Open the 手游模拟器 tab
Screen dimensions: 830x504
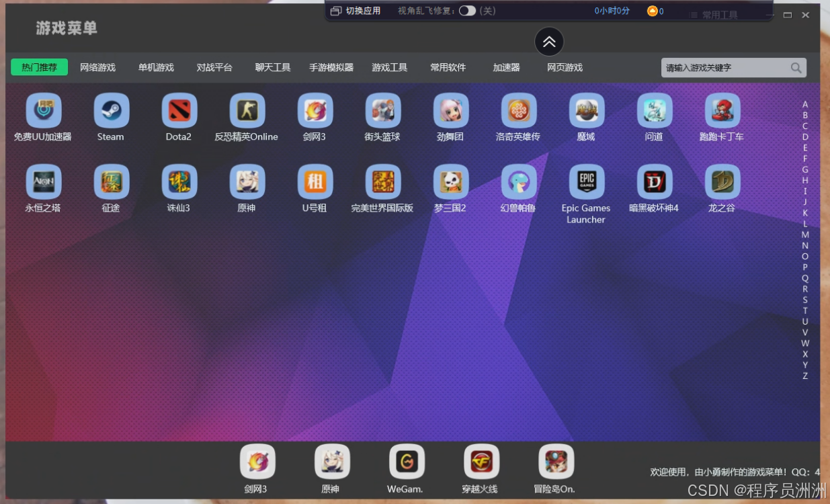pyautogui.click(x=331, y=68)
